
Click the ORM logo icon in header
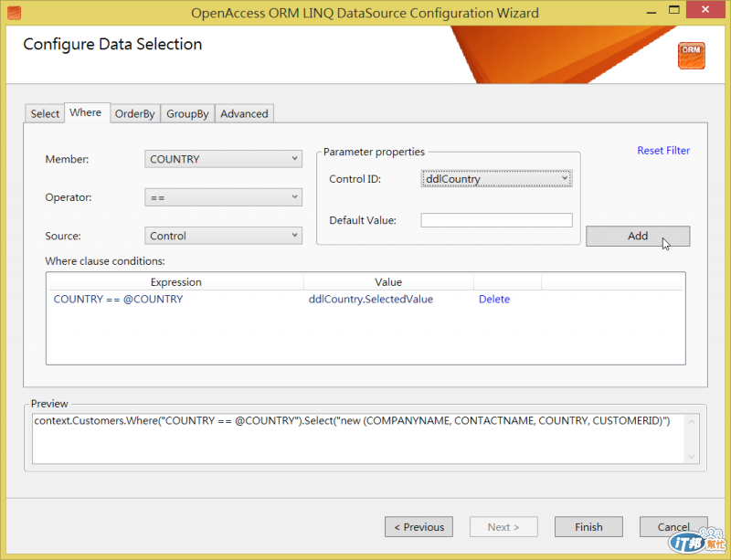tap(691, 56)
